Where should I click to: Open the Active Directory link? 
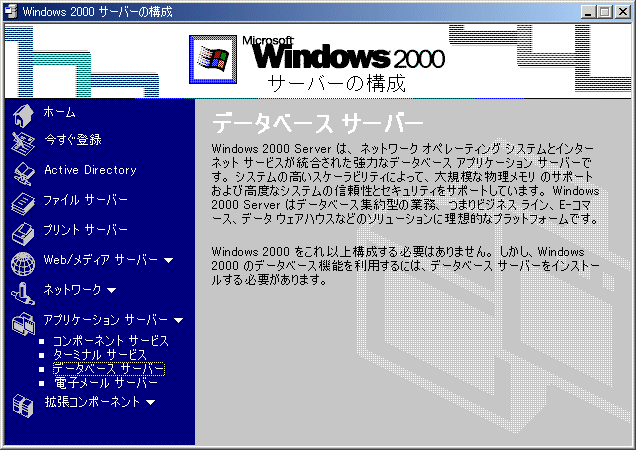pyautogui.click(x=90, y=170)
